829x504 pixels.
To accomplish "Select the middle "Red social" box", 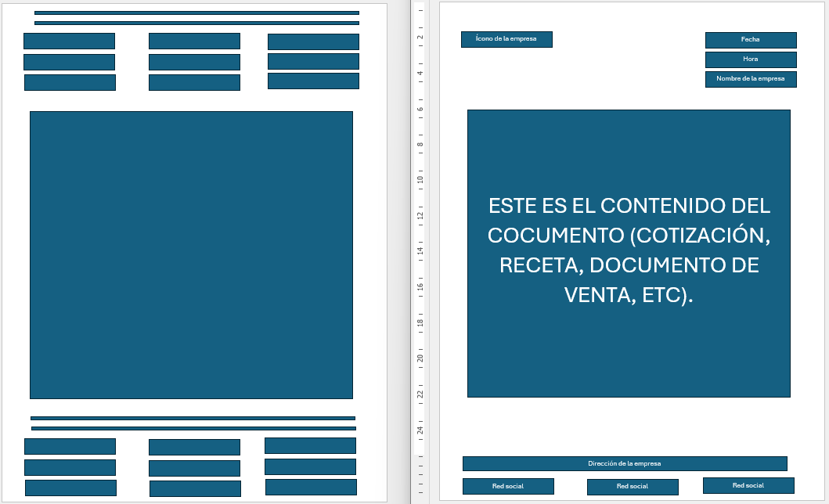I will point(632,487).
